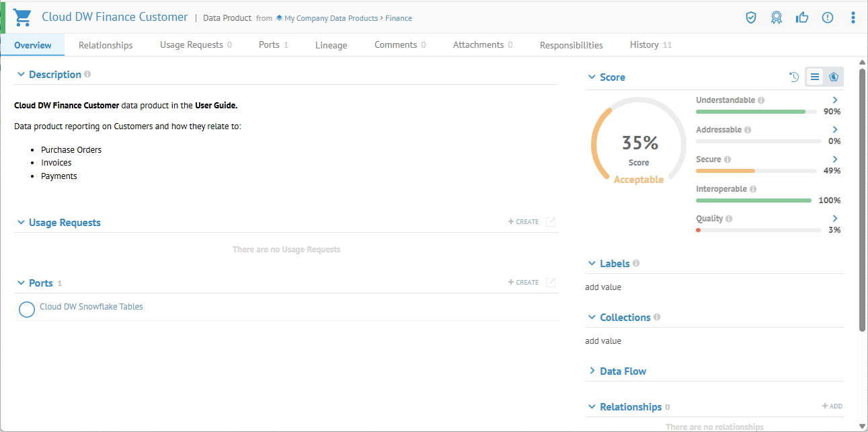
Task: Expand the Understandable score details arrow
Action: tap(835, 100)
